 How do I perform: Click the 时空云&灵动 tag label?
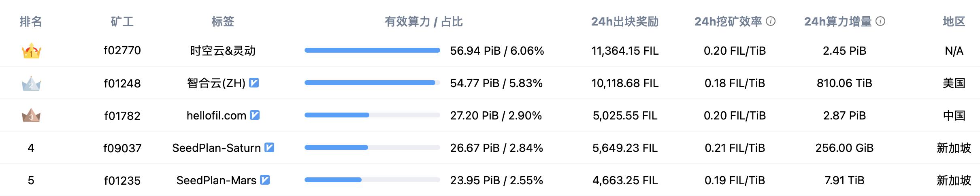tap(223, 51)
